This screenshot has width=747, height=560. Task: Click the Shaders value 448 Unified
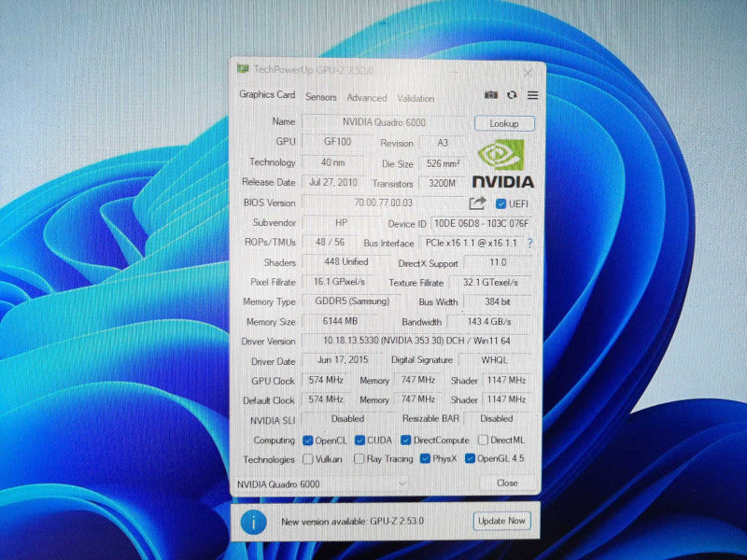tap(345, 262)
